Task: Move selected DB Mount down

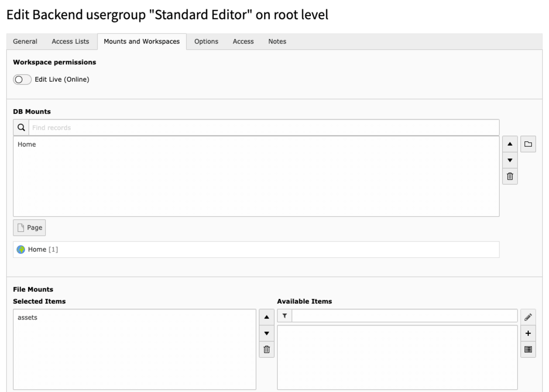Action: point(510,160)
